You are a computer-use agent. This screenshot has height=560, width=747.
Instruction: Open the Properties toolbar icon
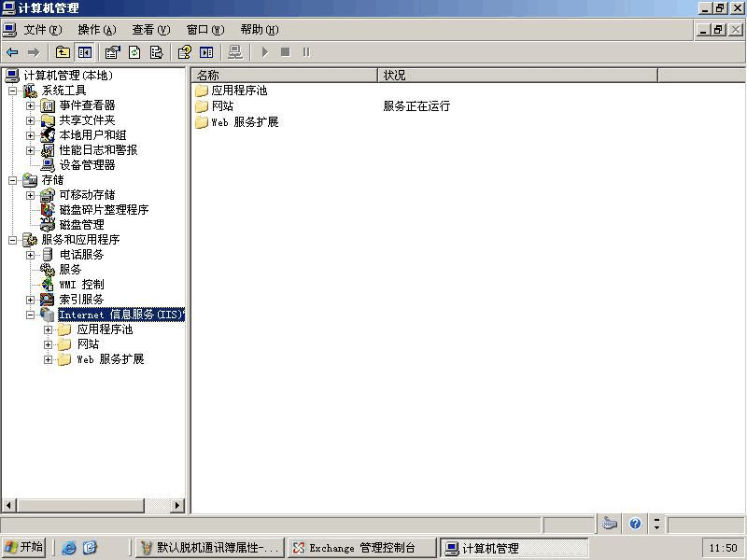[113, 52]
